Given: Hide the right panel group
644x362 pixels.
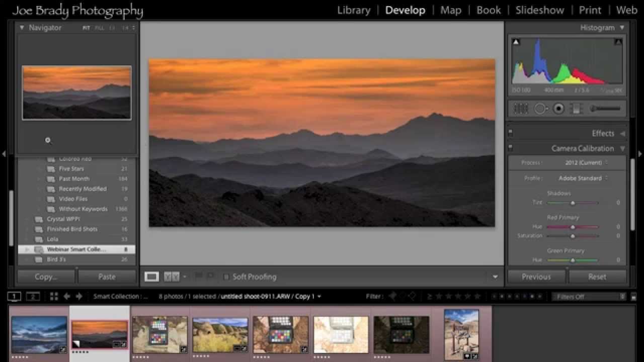Looking at the screenshot, I should [x=640, y=154].
